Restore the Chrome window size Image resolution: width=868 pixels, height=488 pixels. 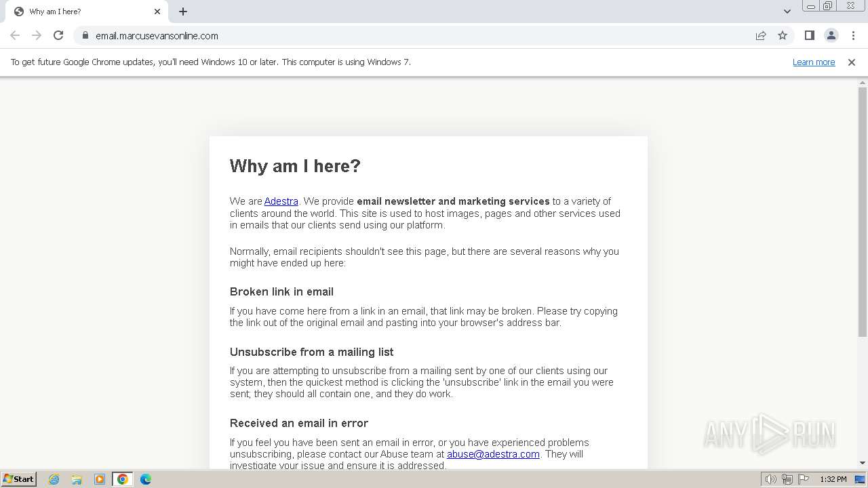829,6
